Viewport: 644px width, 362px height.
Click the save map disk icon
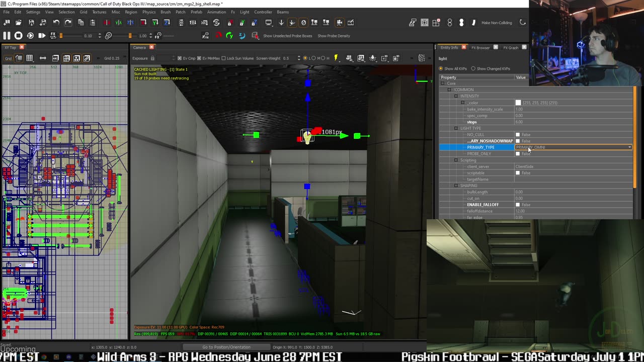point(31,23)
